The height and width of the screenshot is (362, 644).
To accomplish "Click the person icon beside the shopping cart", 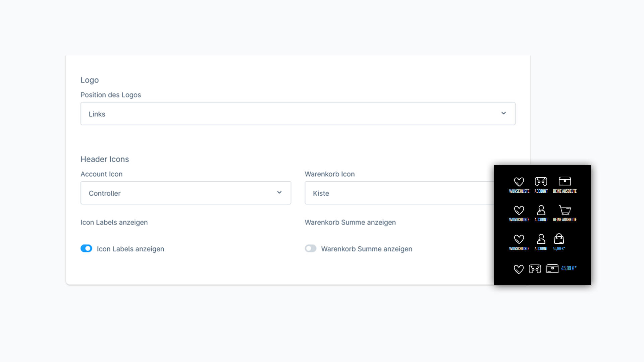I will (541, 210).
